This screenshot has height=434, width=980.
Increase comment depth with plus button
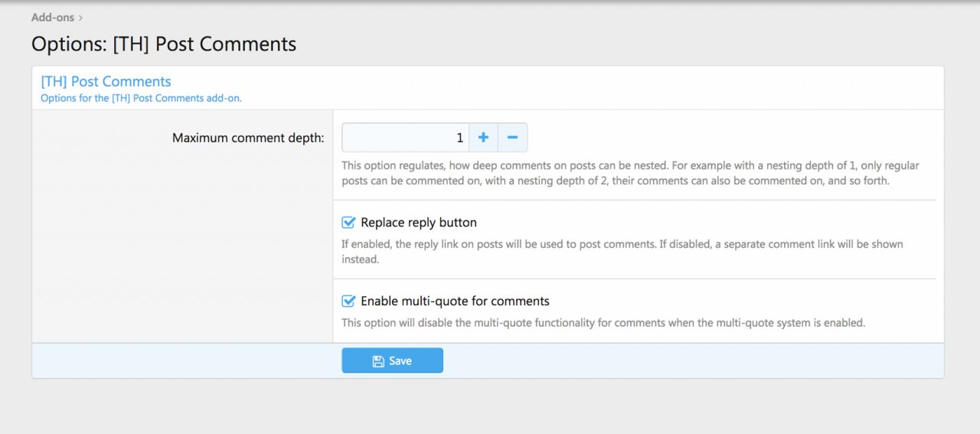(x=483, y=138)
